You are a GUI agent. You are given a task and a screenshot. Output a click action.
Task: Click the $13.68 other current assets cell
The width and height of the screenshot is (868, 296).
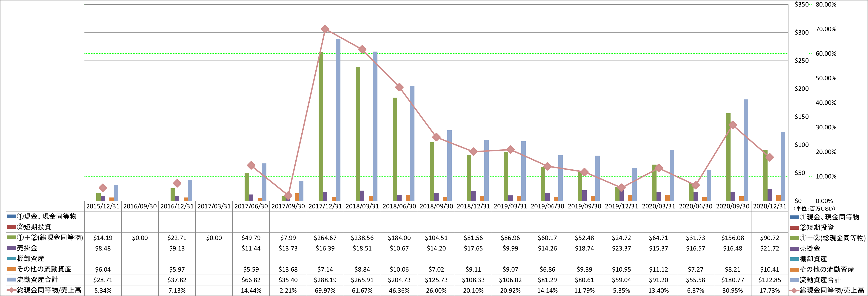click(x=288, y=269)
